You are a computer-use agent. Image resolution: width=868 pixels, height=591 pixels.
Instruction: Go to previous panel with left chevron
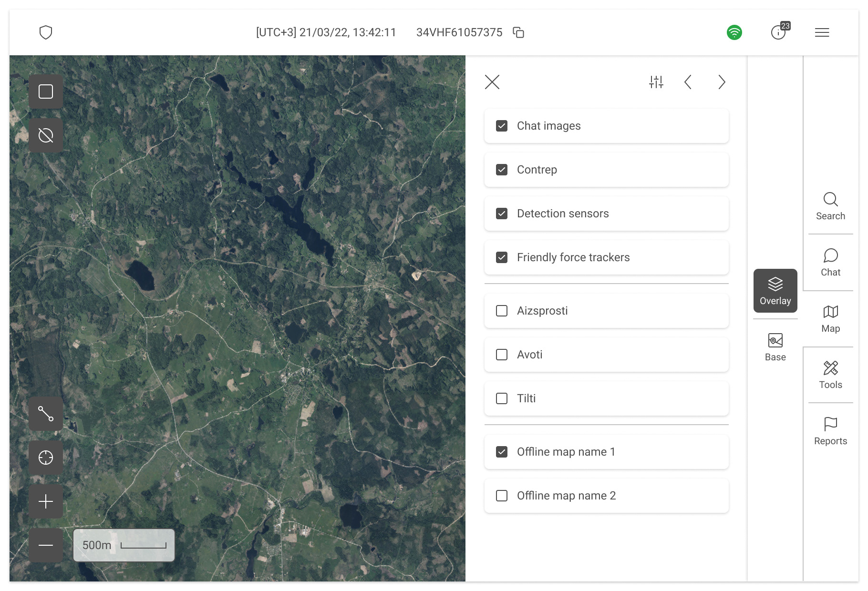(x=688, y=82)
